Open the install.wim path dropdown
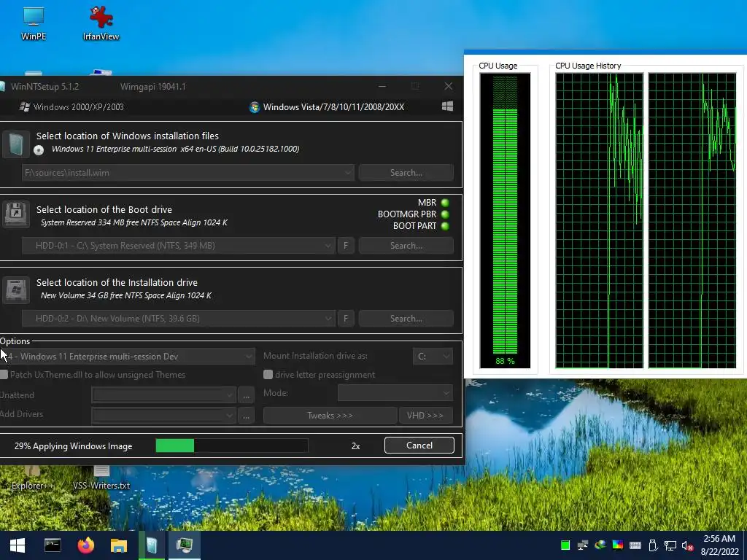 (x=187, y=172)
